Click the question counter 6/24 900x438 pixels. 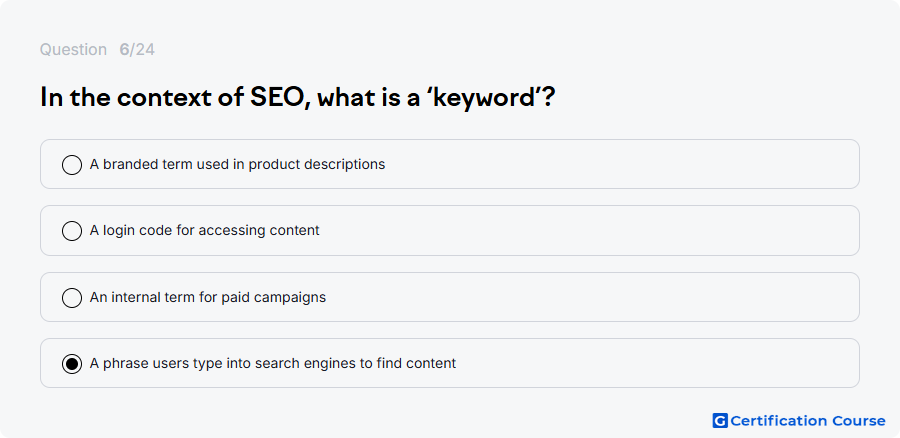coord(137,49)
